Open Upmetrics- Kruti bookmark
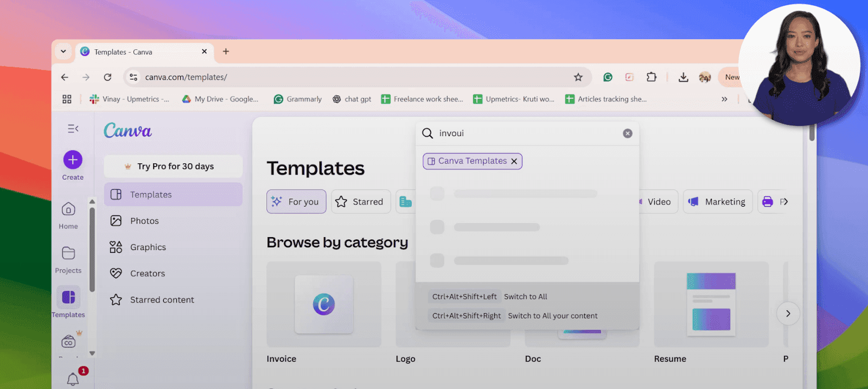The height and width of the screenshot is (389, 868). pos(514,99)
